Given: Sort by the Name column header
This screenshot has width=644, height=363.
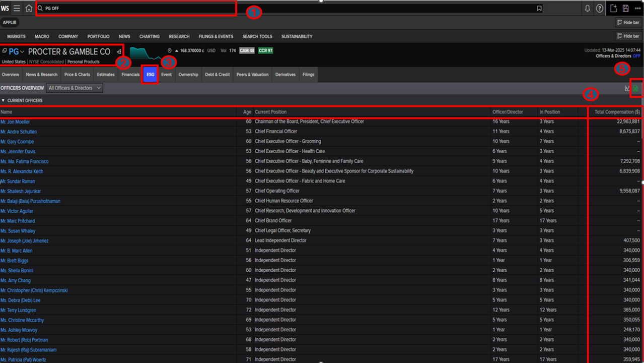Looking at the screenshot, I should point(7,112).
